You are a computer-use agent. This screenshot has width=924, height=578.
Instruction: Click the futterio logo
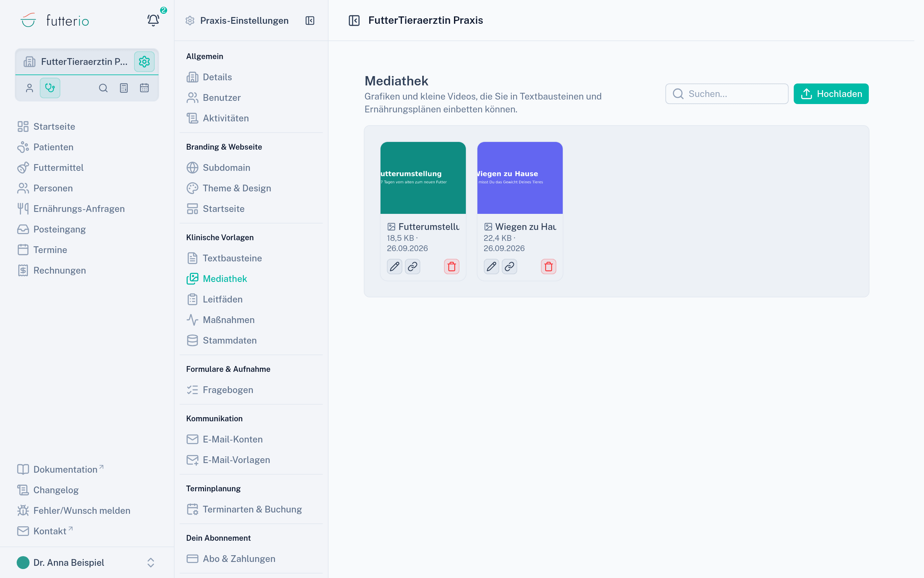(x=55, y=20)
